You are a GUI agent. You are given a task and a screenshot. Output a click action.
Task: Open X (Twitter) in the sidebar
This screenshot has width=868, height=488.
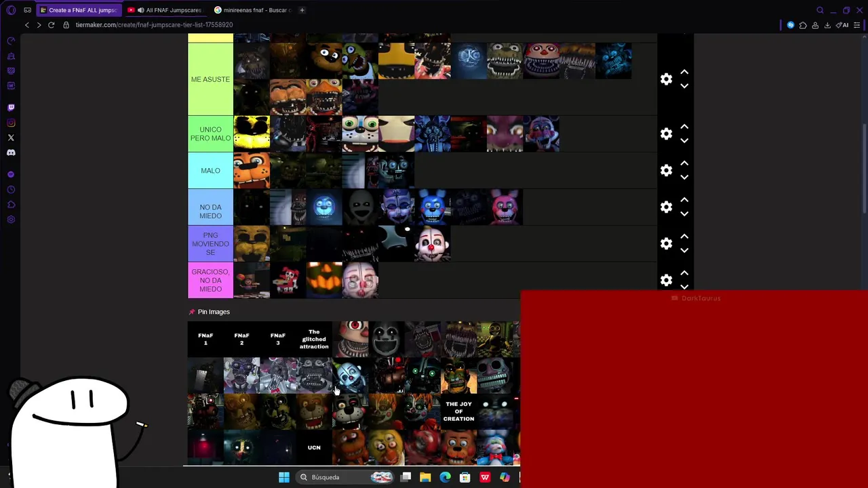(11, 138)
